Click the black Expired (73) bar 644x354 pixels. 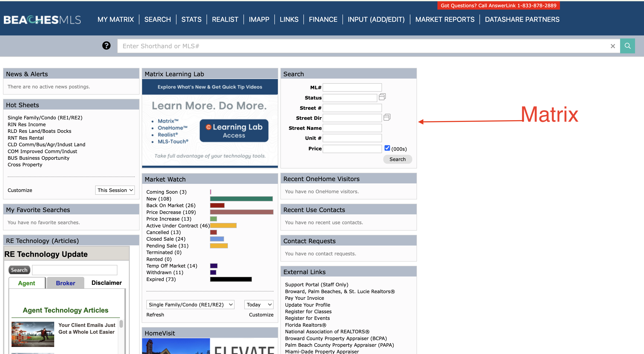(x=231, y=279)
